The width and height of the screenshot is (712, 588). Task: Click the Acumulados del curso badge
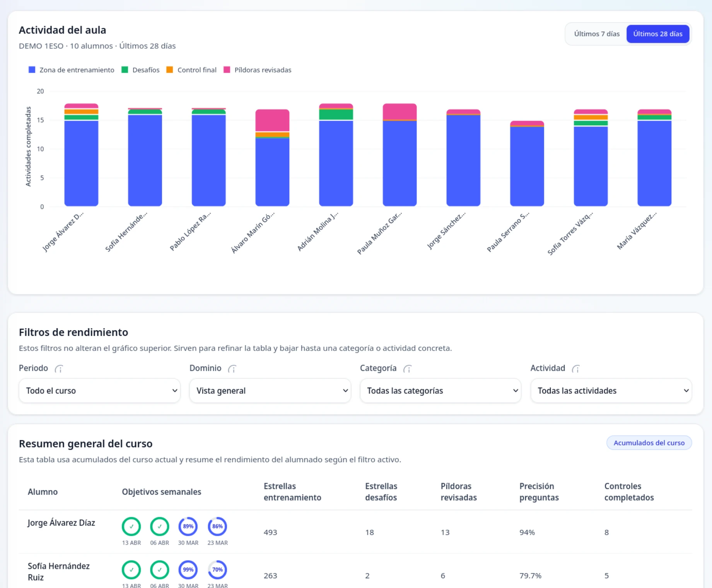coord(649,443)
